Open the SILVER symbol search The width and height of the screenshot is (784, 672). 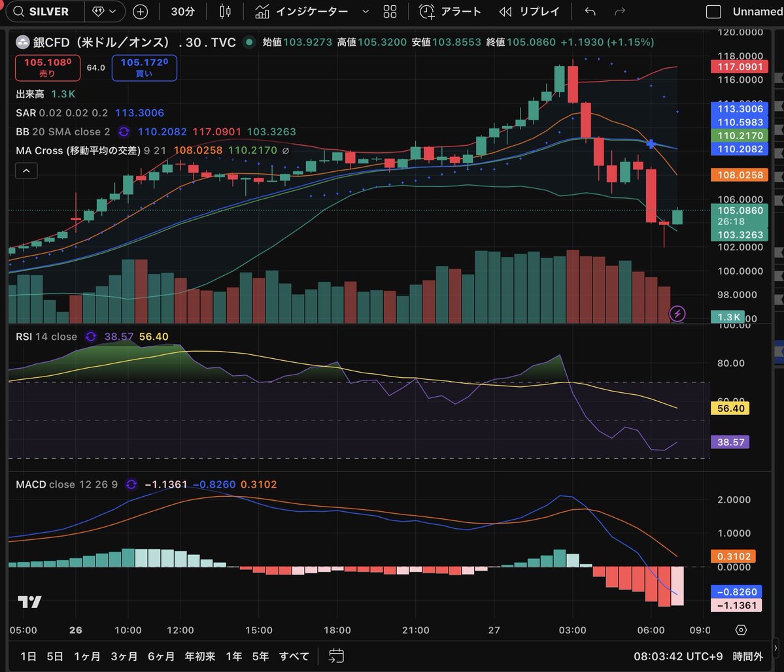coord(45,12)
